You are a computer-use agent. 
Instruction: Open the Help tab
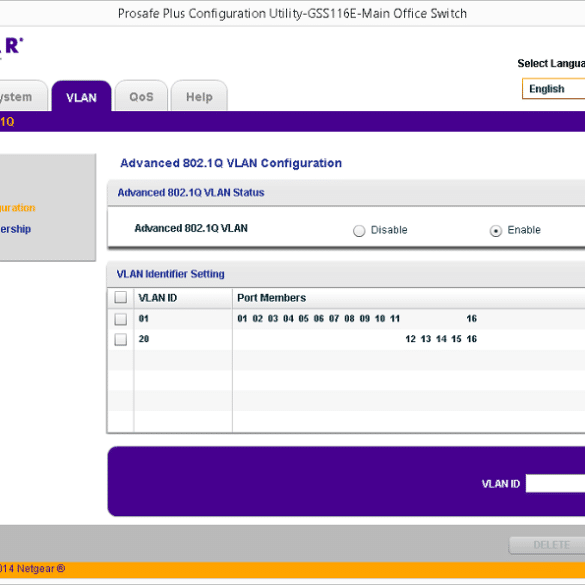(x=199, y=97)
